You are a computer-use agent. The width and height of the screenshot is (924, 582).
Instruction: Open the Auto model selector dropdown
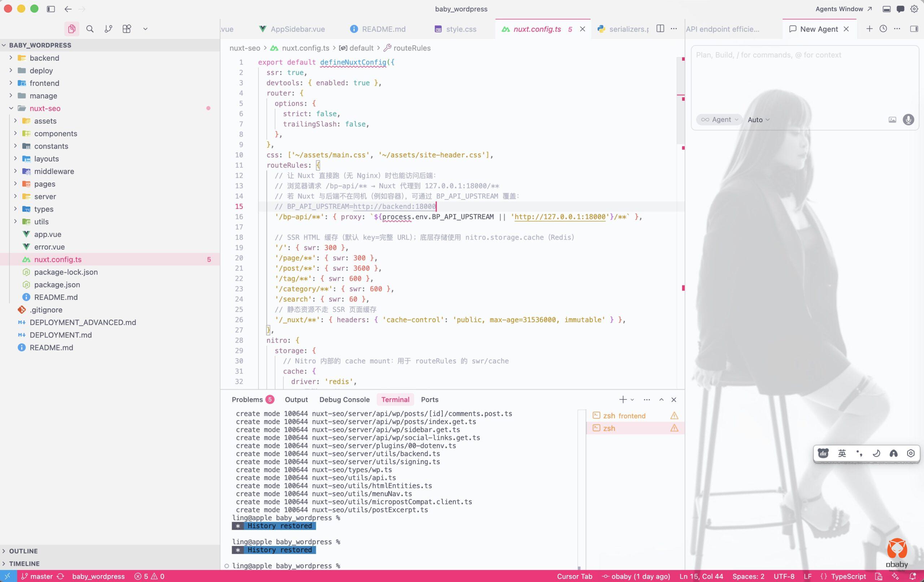(x=758, y=120)
